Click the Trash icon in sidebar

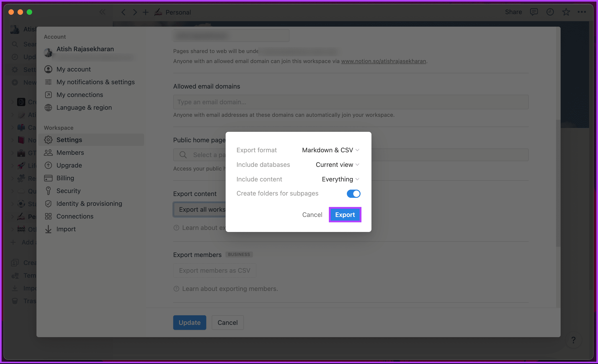[x=15, y=301]
